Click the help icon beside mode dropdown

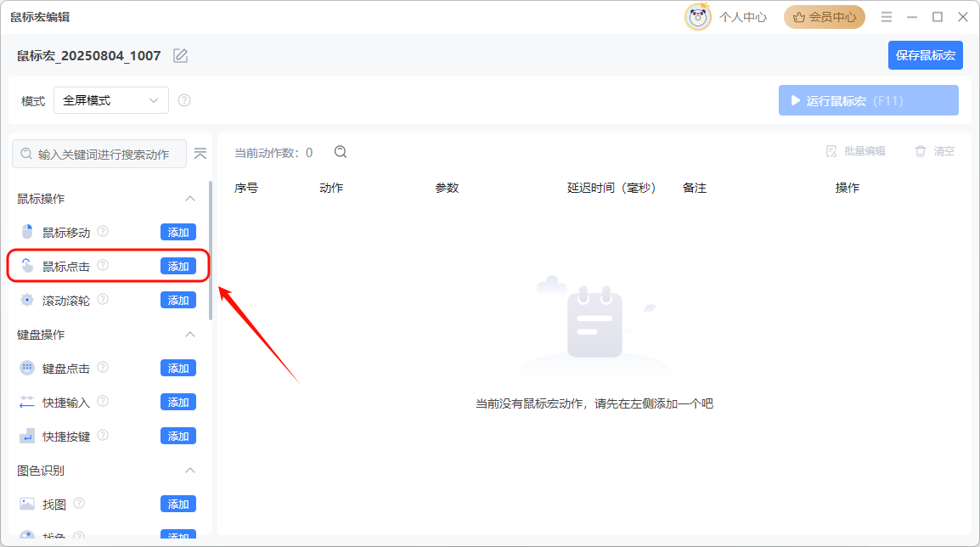tap(183, 100)
